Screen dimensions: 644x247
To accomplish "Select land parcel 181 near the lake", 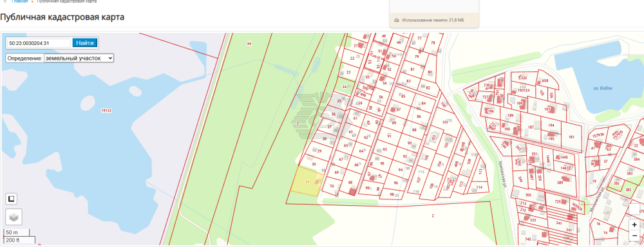I will pyautogui.click(x=571, y=136).
